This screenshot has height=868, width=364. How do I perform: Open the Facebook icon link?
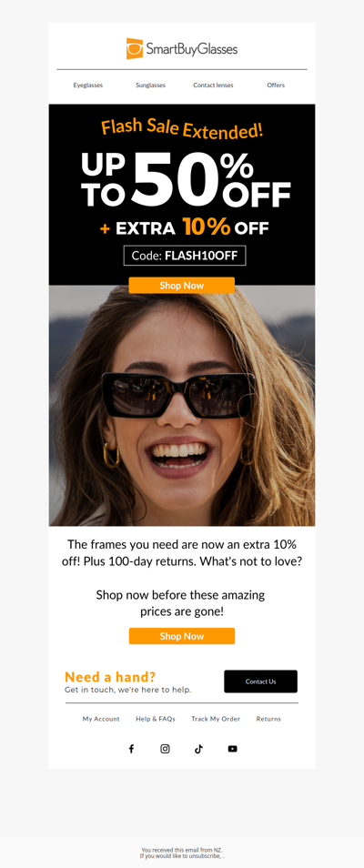click(131, 749)
